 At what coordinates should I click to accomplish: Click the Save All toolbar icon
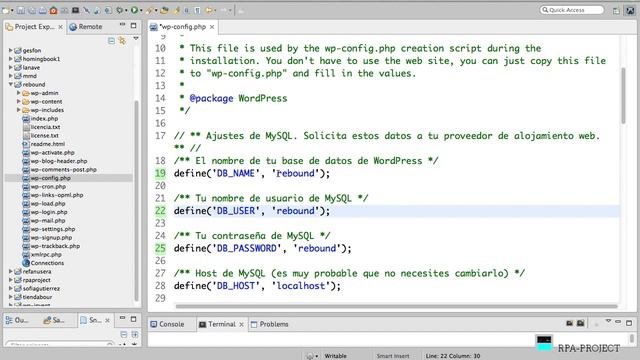pos(32,10)
